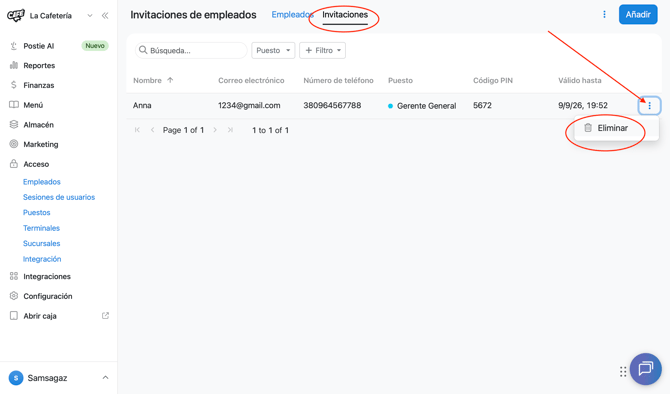Image resolution: width=670 pixels, height=394 pixels.
Task: Click the Configuración gear icon
Action: pos(14,296)
